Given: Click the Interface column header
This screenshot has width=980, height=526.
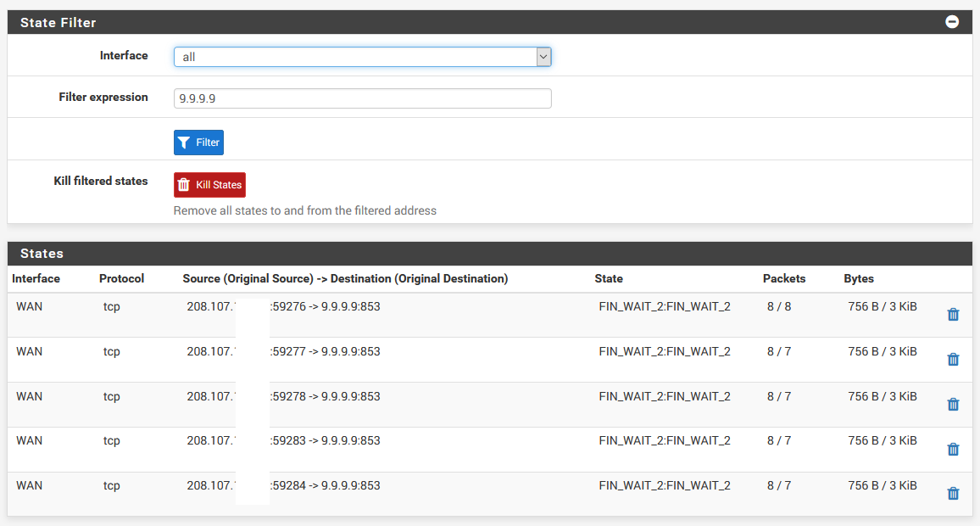Looking at the screenshot, I should tap(36, 278).
